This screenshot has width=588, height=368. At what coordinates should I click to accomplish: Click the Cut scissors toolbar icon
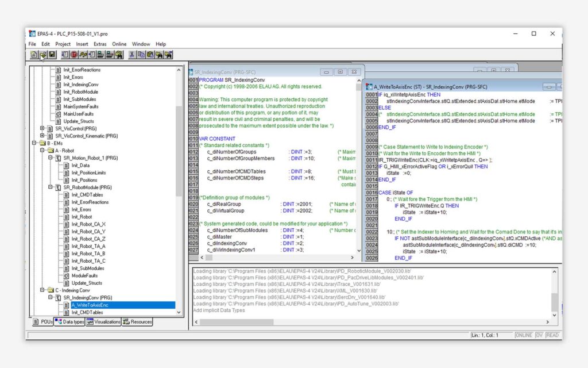(x=131, y=55)
